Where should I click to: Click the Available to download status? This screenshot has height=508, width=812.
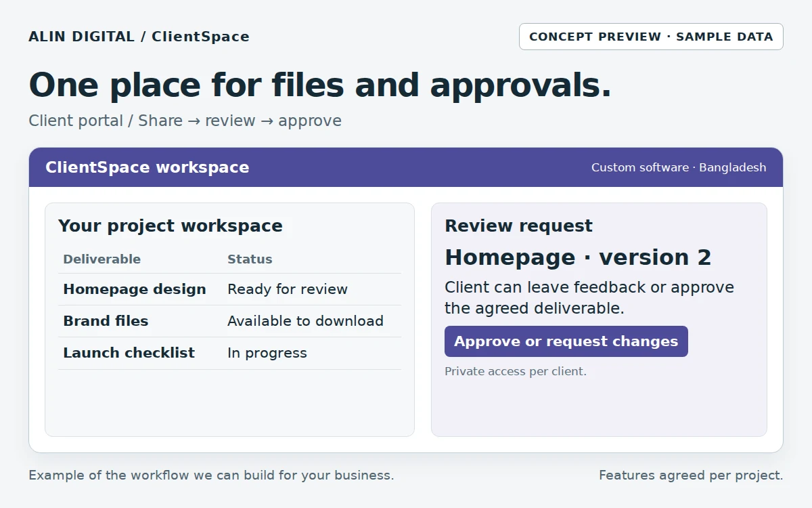point(305,321)
